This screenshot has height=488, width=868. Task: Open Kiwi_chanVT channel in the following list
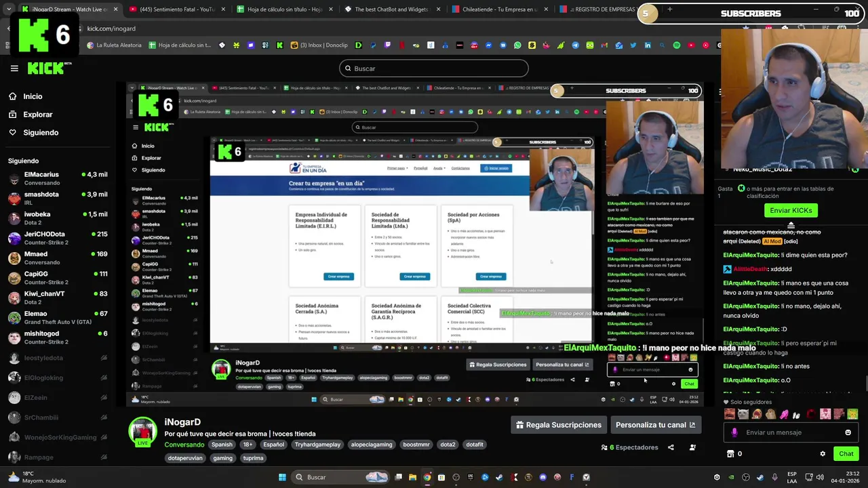click(58, 298)
